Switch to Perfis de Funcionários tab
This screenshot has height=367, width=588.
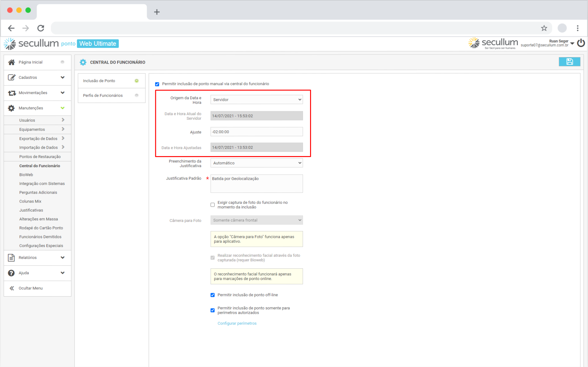[103, 95]
